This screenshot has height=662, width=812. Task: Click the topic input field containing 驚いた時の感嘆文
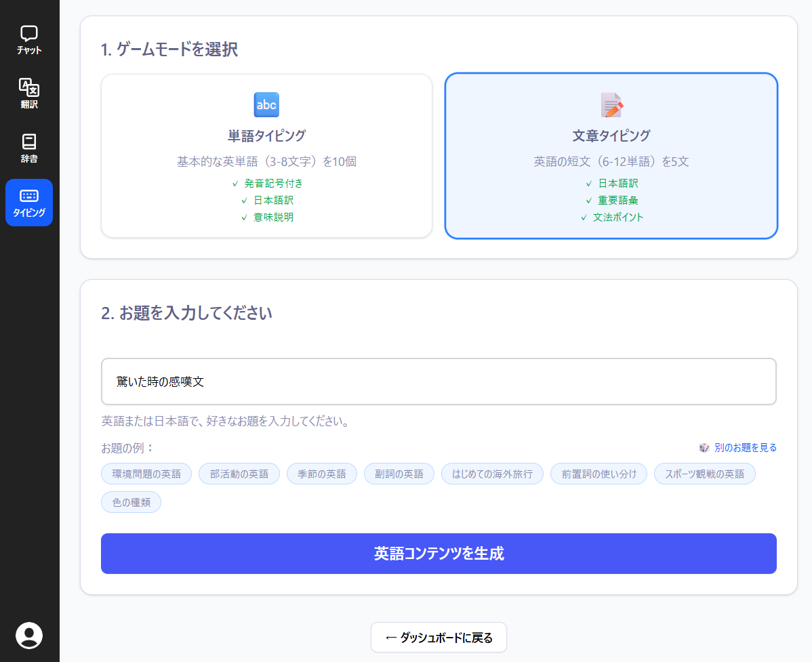439,381
